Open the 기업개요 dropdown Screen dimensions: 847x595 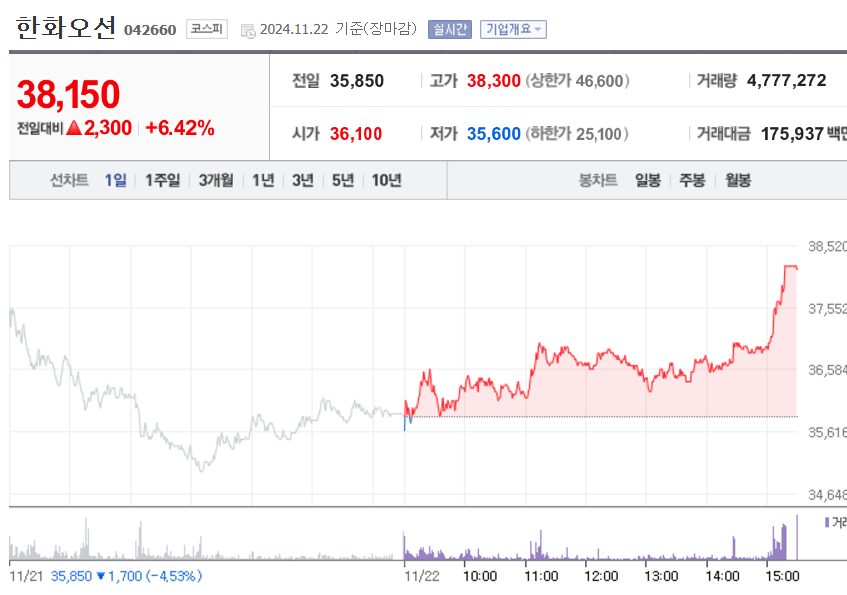click(x=513, y=29)
